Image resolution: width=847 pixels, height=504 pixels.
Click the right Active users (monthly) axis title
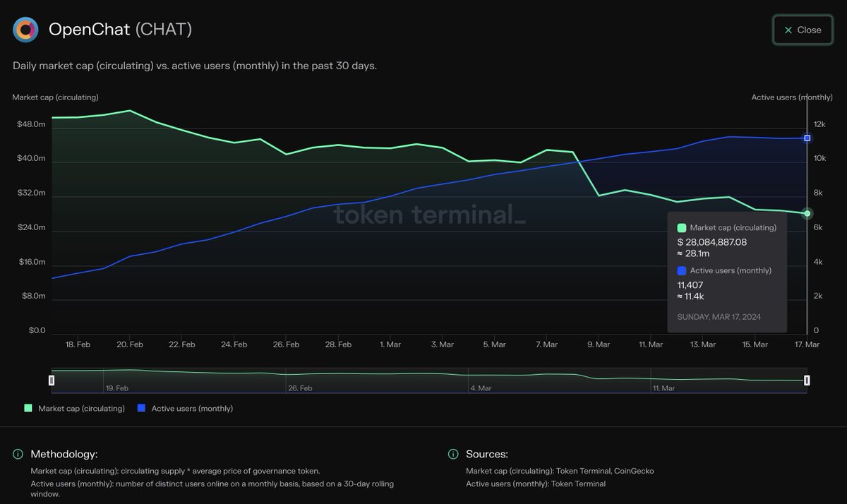(x=792, y=97)
